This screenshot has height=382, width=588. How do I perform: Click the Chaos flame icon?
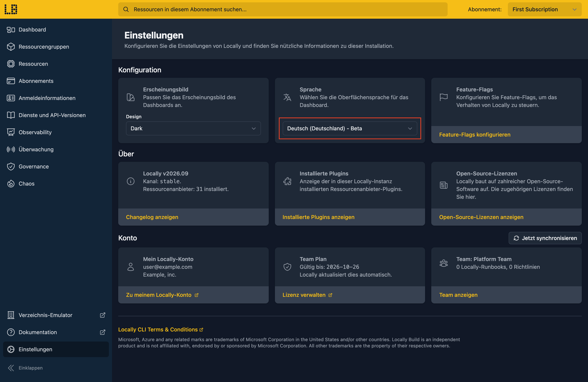(x=11, y=184)
